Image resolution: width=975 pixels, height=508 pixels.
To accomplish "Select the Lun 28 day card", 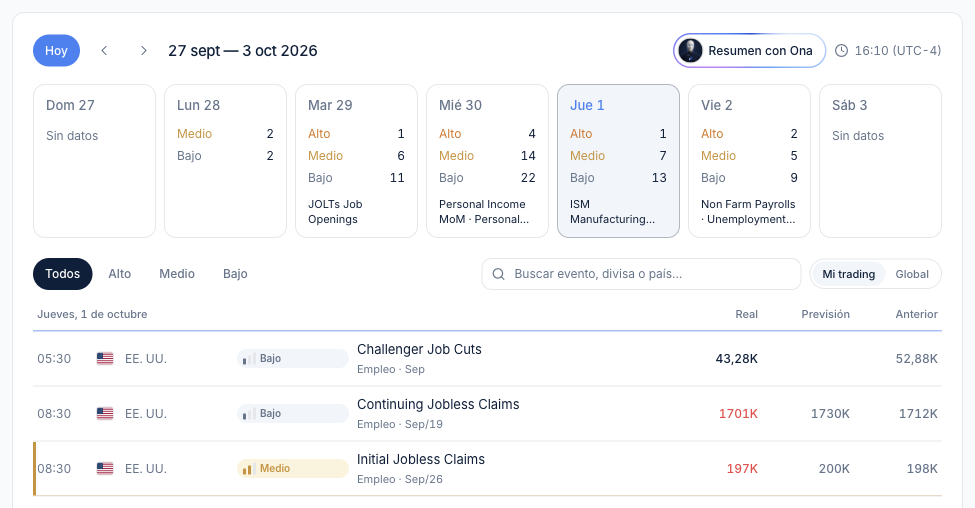I will click(x=225, y=161).
